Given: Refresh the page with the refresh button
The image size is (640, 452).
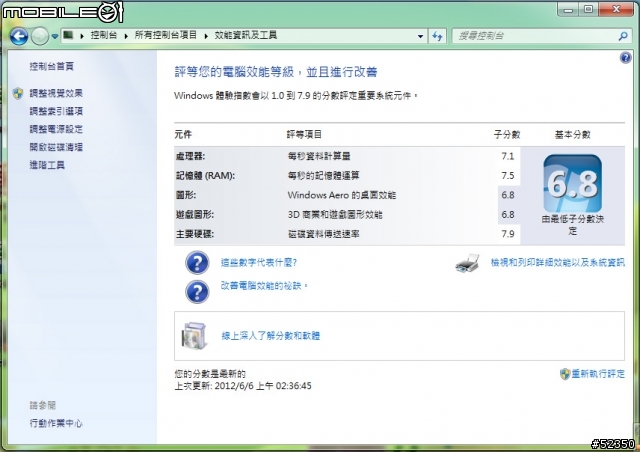Looking at the screenshot, I should (x=437, y=36).
